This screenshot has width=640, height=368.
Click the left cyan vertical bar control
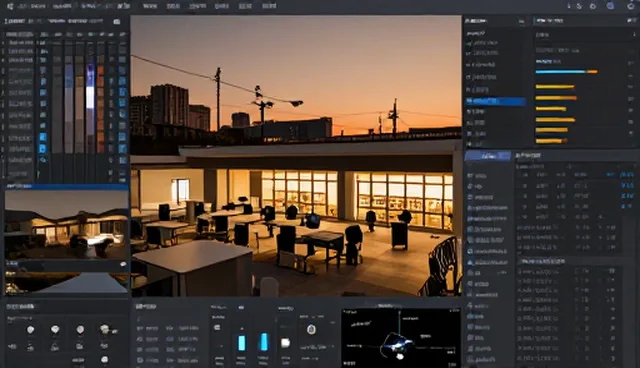coord(241,343)
